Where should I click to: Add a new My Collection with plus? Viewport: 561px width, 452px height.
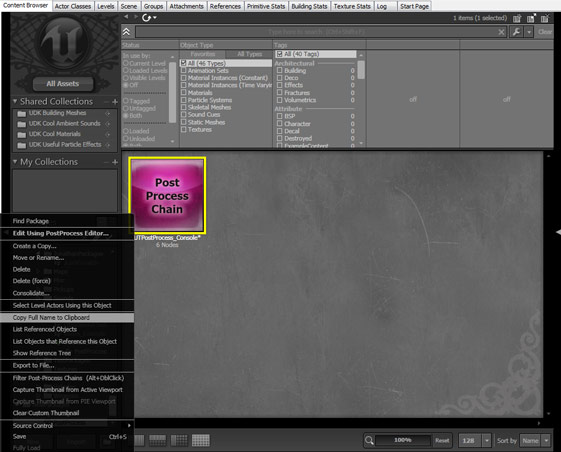115,162
